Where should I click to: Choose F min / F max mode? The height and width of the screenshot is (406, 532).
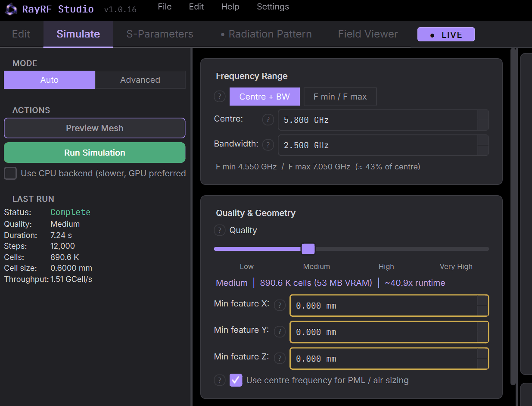point(340,97)
